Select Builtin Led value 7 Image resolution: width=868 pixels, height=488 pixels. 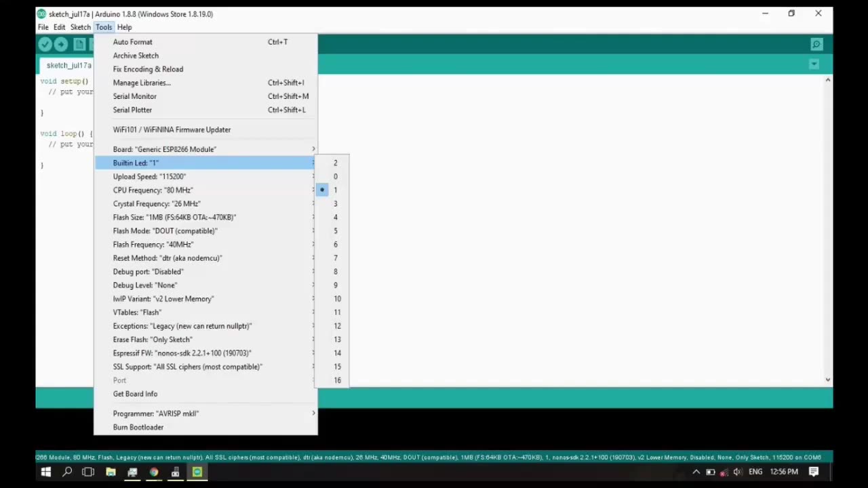(x=332, y=258)
